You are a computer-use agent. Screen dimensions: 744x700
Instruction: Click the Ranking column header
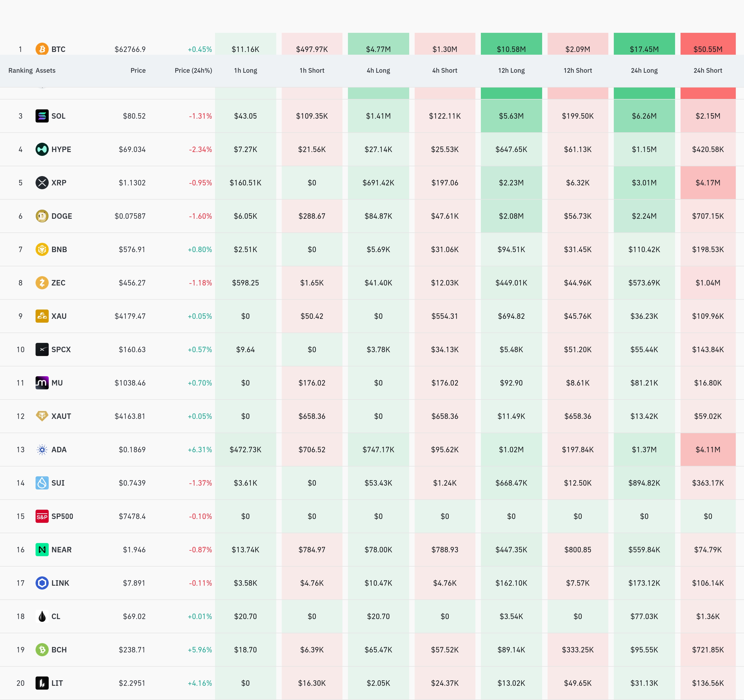pyautogui.click(x=21, y=70)
